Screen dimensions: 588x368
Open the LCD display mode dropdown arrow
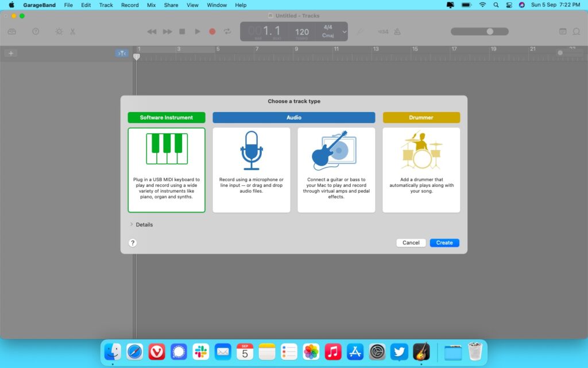click(344, 32)
